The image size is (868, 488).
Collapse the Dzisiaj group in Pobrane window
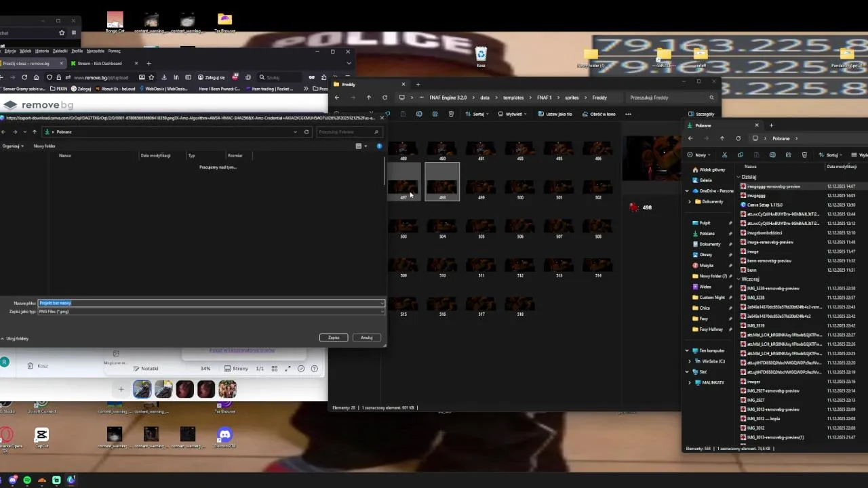[x=739, y=177]
